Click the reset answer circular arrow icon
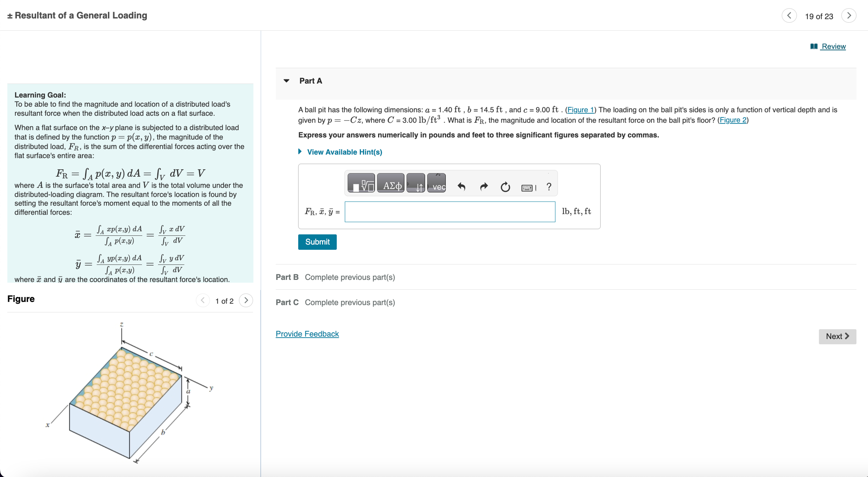 505,187
